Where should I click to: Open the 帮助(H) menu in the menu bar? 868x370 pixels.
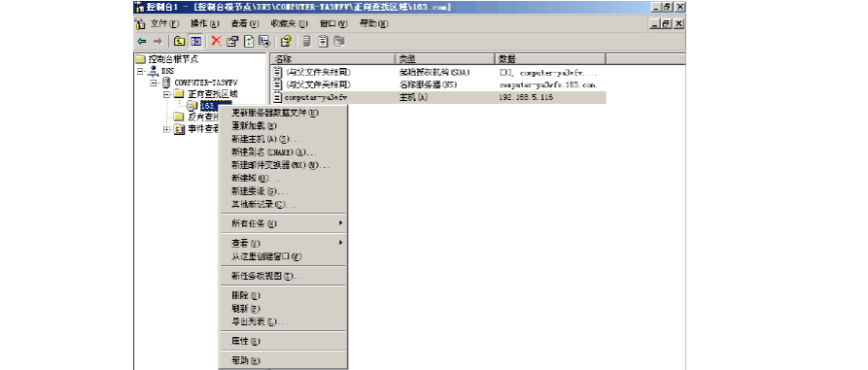(x=373, y=23)
